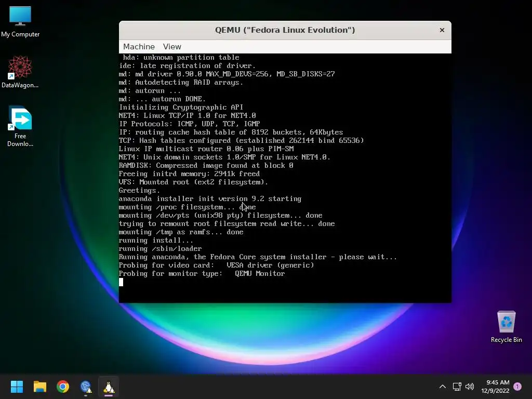The width and height of the screenshot is (532, 399).
Task: Click 'Linux IP multicast router' console line
Action: pyautogui.click(x=206, y=149)
